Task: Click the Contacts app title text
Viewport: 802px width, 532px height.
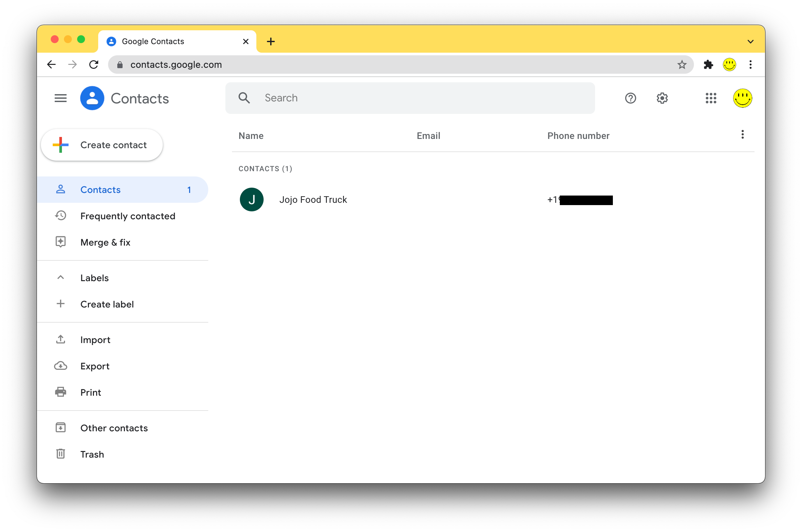Action: pyautogui.click(x=140, y=98)
